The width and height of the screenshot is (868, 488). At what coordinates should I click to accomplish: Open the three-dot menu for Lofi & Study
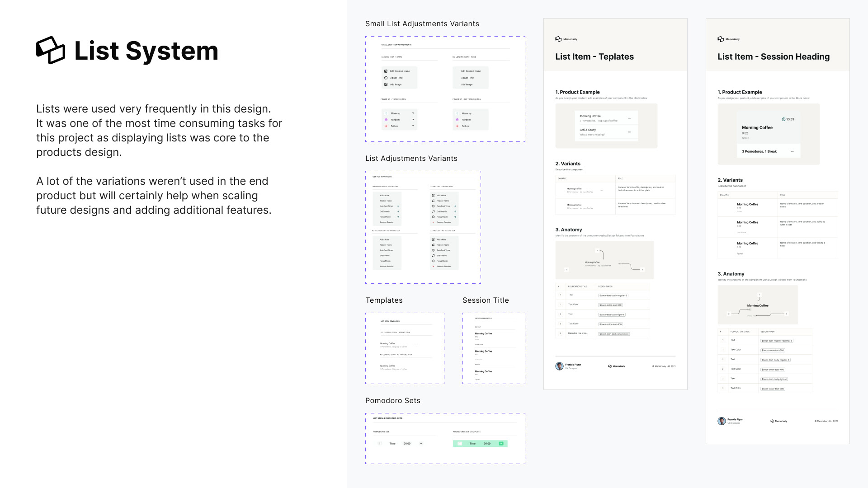coord(629,132)
